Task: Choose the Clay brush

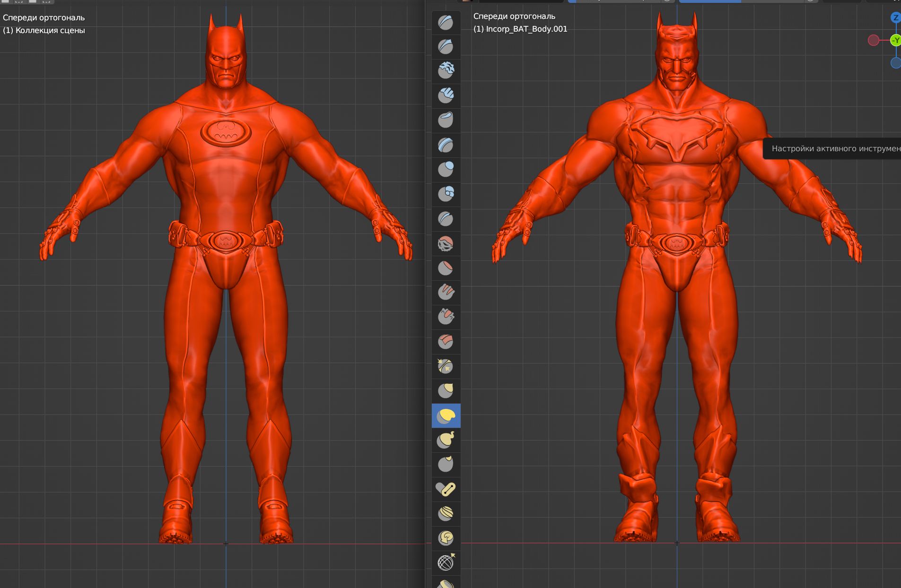Action: 446,71
